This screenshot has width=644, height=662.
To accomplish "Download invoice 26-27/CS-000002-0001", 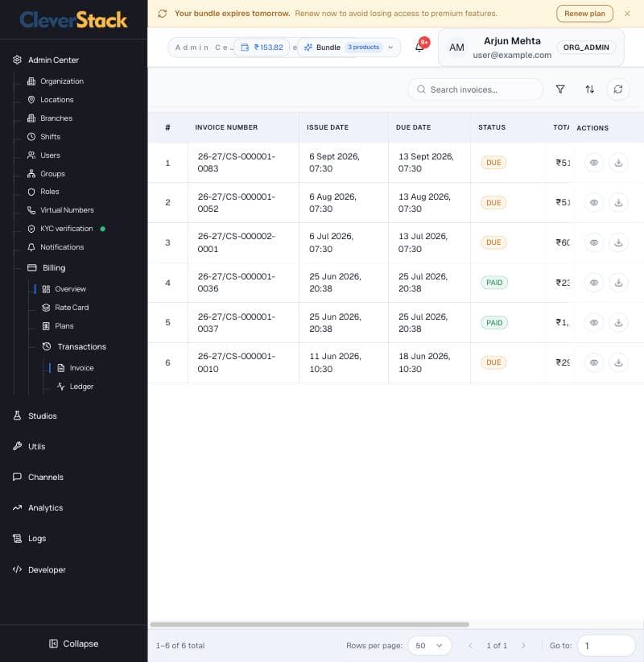I will point(618,242).
